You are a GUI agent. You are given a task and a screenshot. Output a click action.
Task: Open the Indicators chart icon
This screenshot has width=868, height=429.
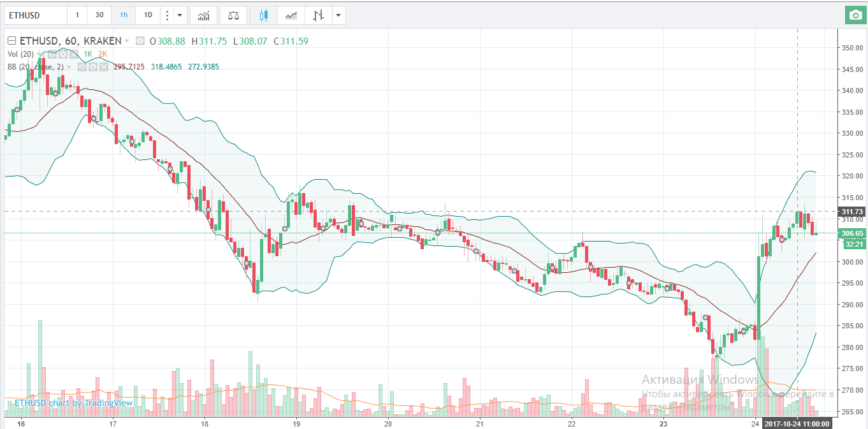click(x=203, y=15)
